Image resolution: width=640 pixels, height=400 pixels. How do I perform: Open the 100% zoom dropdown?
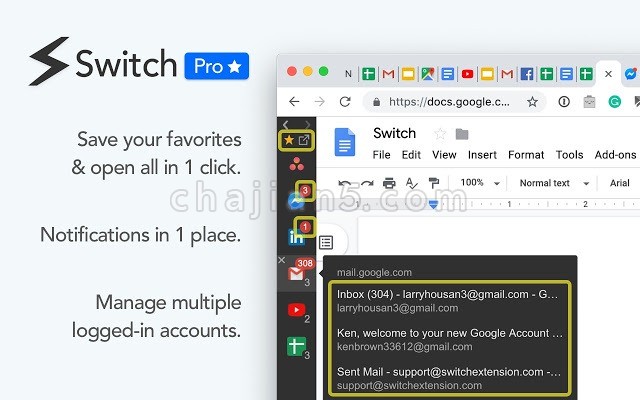tap(480, 183)
